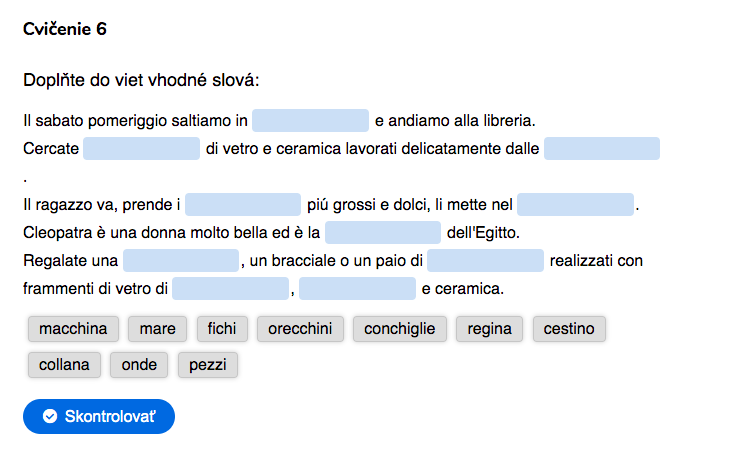Viewport: 735px width, 450px height.
Task: Select the "collana" word tile
Action: pos(64,365)
